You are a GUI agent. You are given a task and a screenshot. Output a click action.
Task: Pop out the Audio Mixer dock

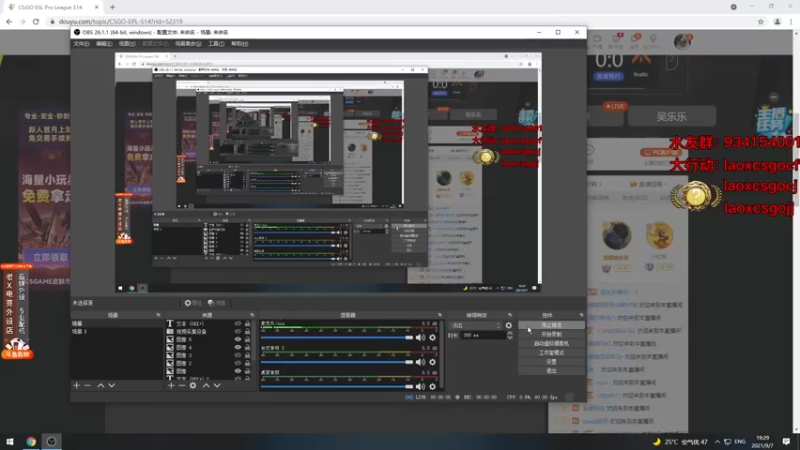click(440, 315)
